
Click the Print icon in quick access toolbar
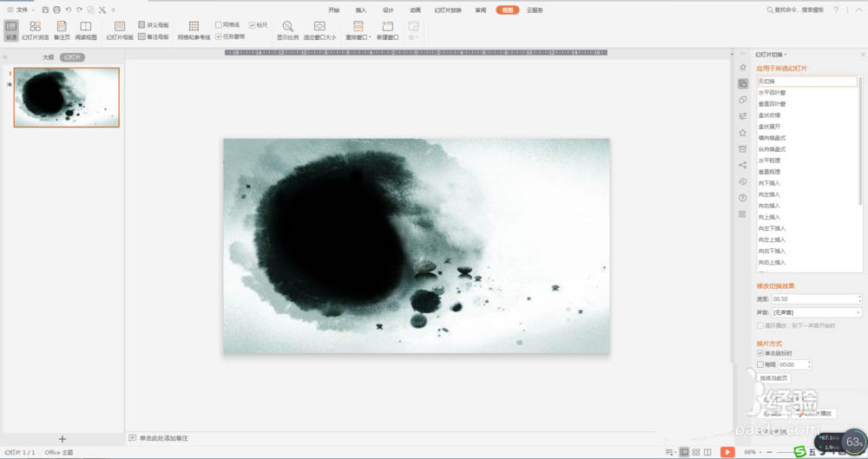click(x=56, y=10)
